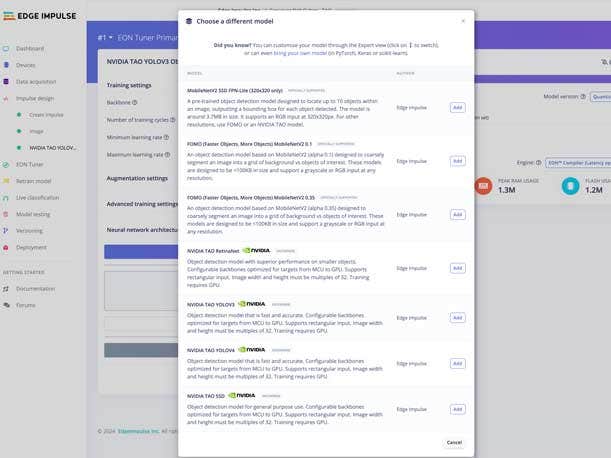Screen dimensions: 611x458
Task: Open the Engine EON Compiler dropdown
Action: [x=580, y=161]
